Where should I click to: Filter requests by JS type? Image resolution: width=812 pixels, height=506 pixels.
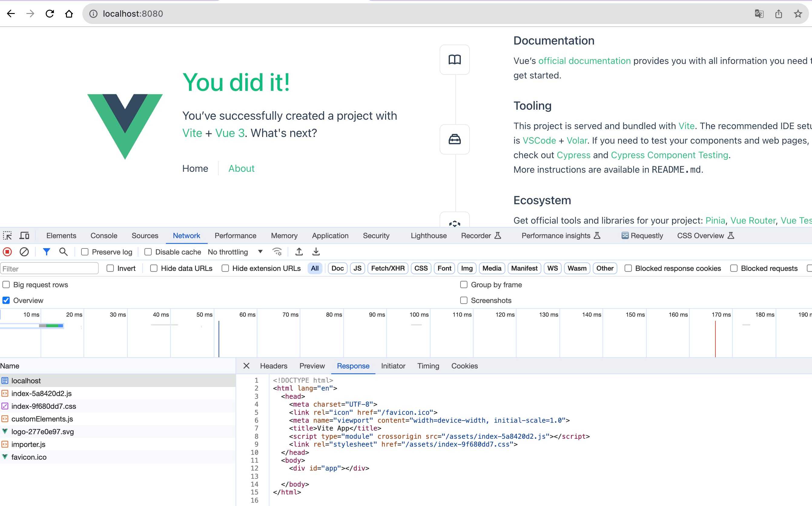(x=357, y=268)
